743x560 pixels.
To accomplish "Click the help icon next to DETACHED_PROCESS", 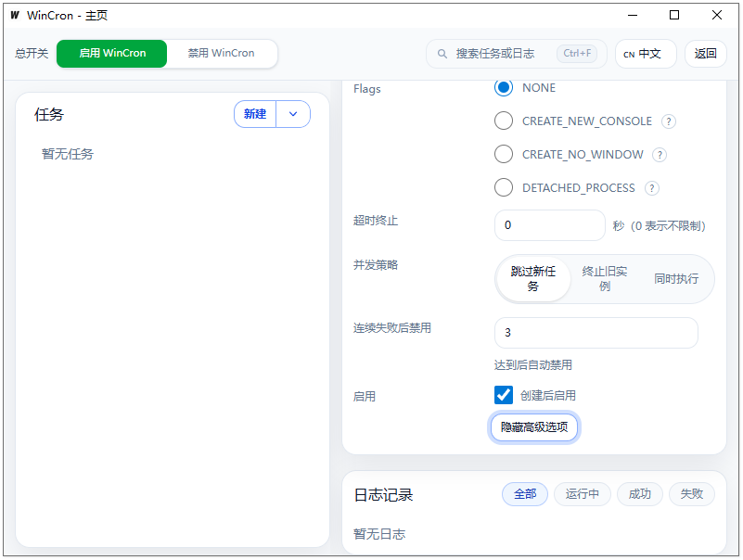I will click(651, 187).
